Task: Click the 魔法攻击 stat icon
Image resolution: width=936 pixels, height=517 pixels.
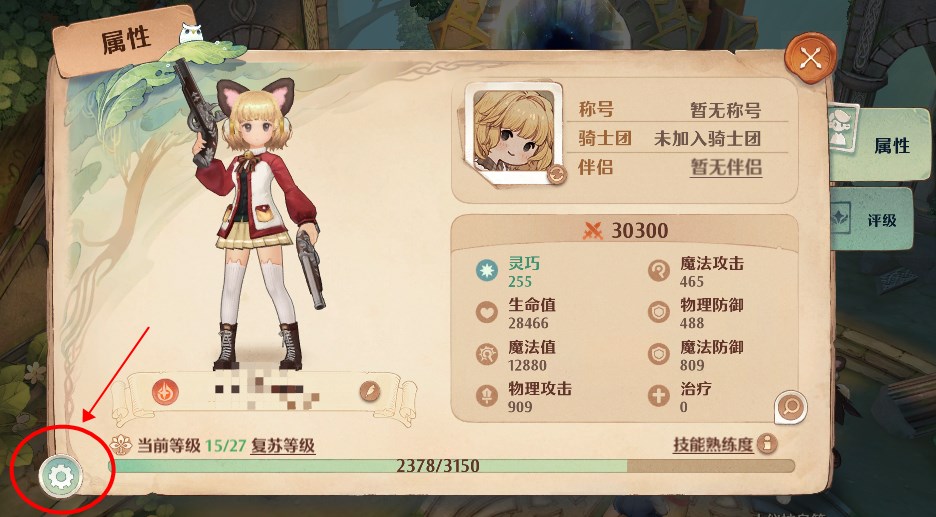Action: [659, 270]
